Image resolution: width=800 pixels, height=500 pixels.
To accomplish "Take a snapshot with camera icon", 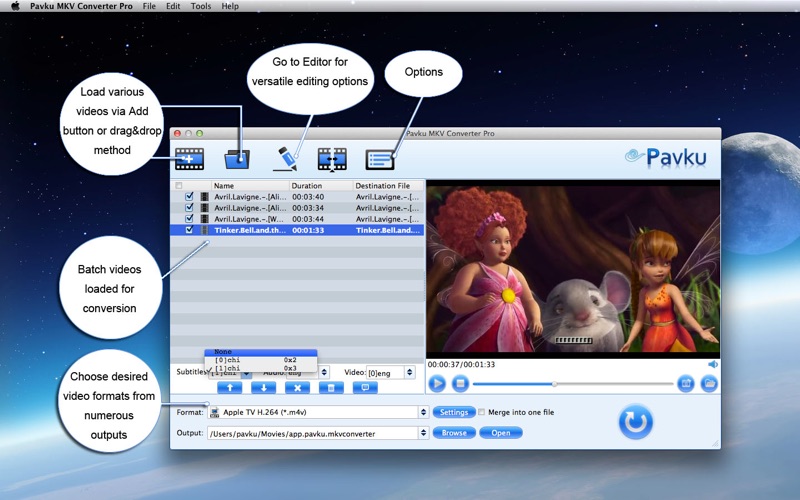I will click(x=686, y=383).
